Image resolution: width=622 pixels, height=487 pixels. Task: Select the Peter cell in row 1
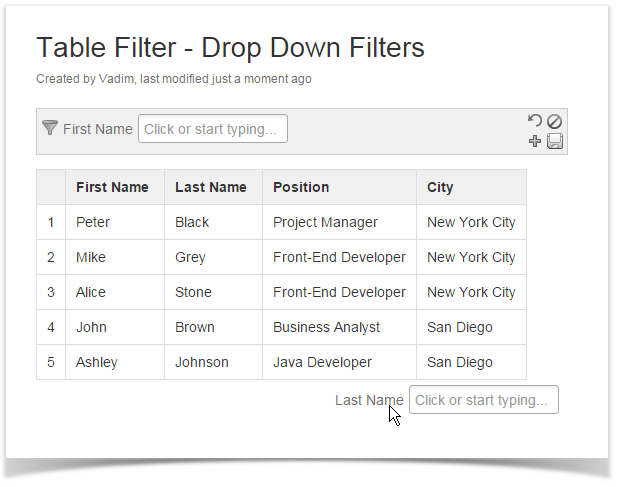click(93, 222)
